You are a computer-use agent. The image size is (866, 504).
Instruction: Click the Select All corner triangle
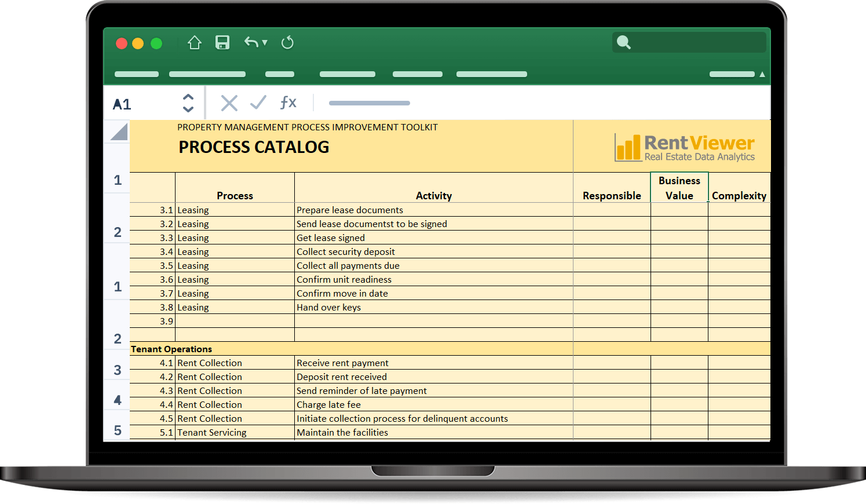(119, 132)
